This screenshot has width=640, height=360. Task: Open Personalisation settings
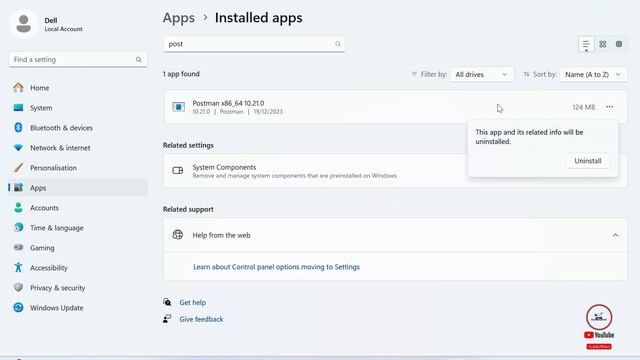point(78,168)
